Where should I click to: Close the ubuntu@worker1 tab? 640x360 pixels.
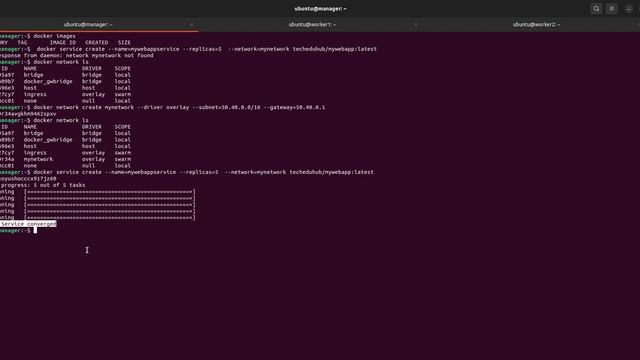pyautogui.click(x=416, y=24)
